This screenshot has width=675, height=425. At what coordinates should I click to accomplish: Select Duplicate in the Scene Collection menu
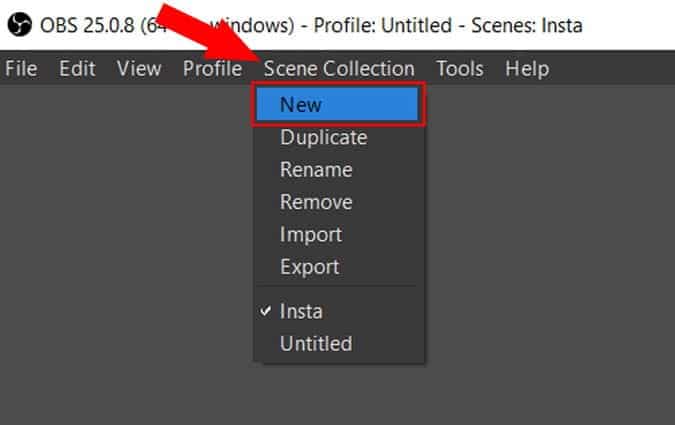[339, 137]
